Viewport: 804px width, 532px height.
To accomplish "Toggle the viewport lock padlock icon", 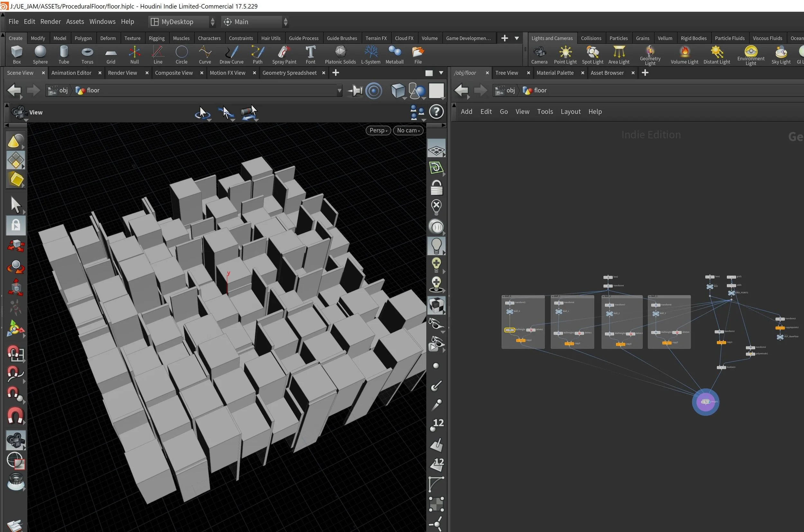I will pyautogui.click(x=436, y=188).
